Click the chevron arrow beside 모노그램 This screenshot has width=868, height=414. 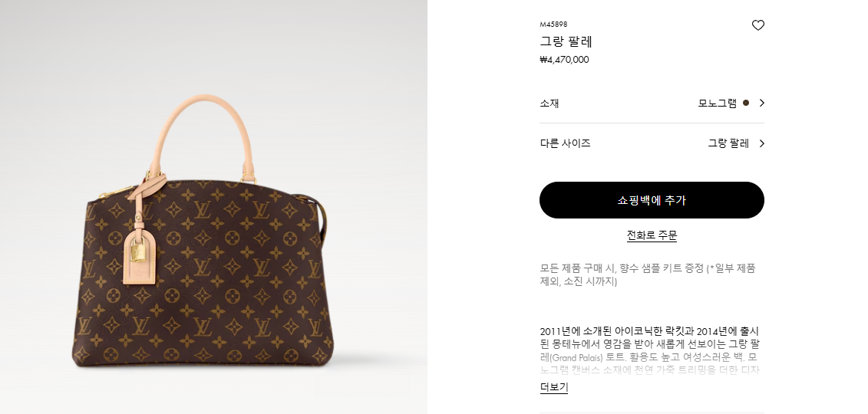pos(762,103)
